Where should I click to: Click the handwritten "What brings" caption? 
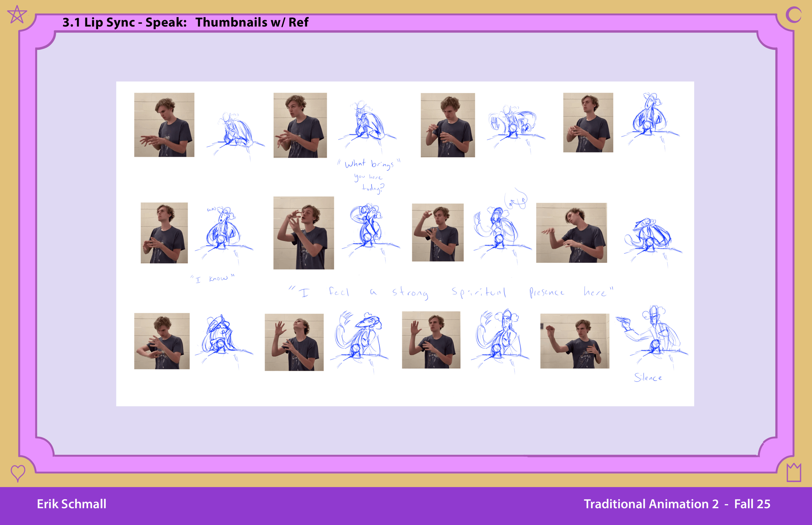tap(369, 164)
